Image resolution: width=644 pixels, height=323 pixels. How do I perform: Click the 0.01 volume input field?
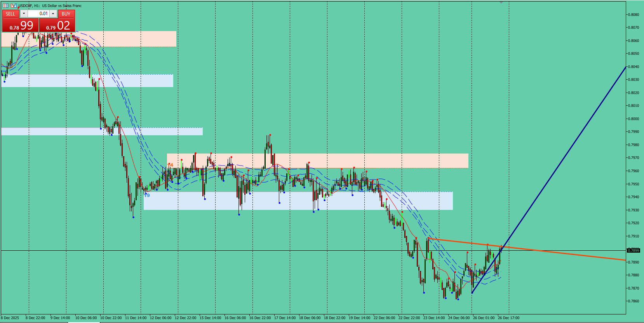click(x=38, y=14)
